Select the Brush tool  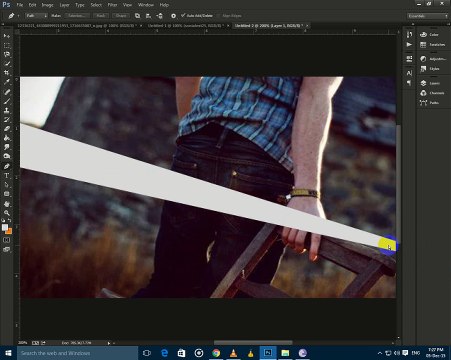[x=7, y=101]
